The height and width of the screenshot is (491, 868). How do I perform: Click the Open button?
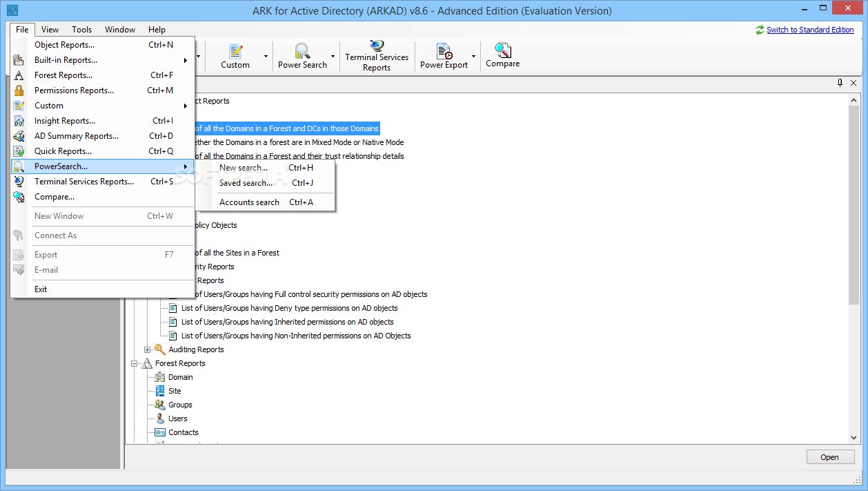[830, 457]
